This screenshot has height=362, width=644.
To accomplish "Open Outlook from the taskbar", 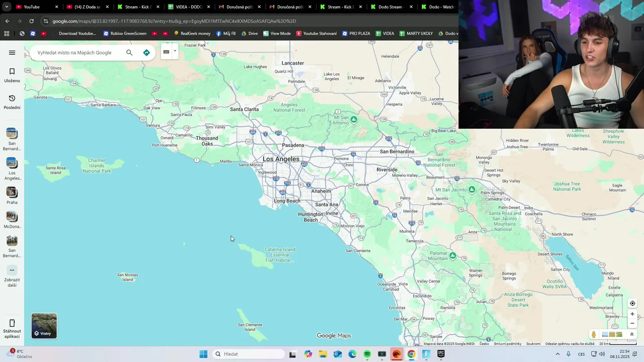I will (x=338, y=354).
